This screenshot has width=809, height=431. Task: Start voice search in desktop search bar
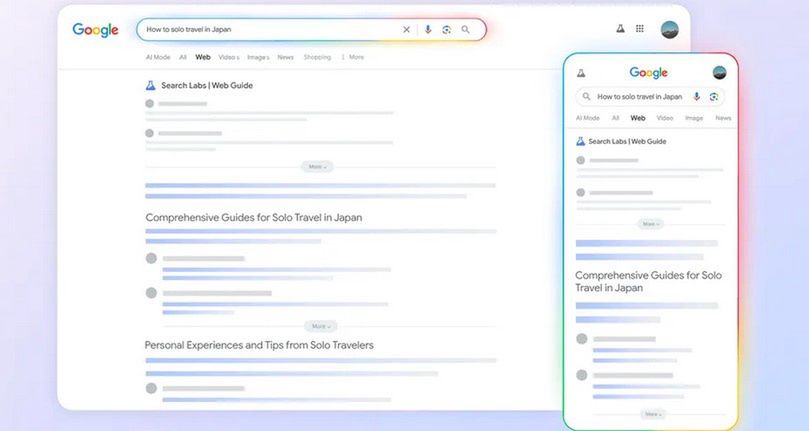pos(428,29)
